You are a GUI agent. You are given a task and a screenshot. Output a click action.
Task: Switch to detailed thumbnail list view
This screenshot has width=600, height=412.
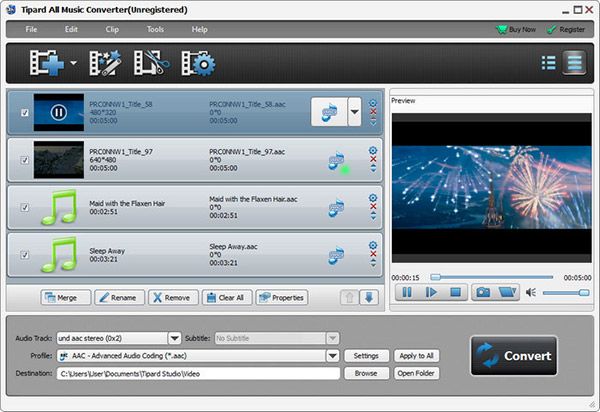(x=574, y=62)
